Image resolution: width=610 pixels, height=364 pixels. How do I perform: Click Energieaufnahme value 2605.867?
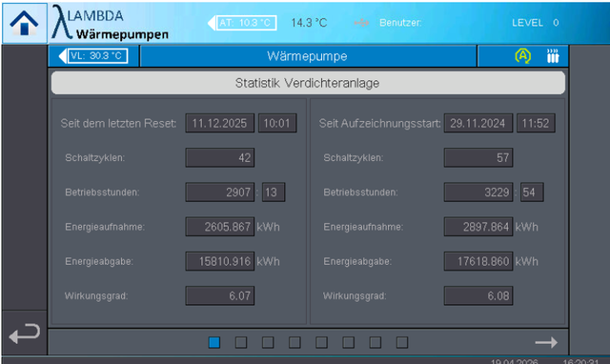point(220,227)
